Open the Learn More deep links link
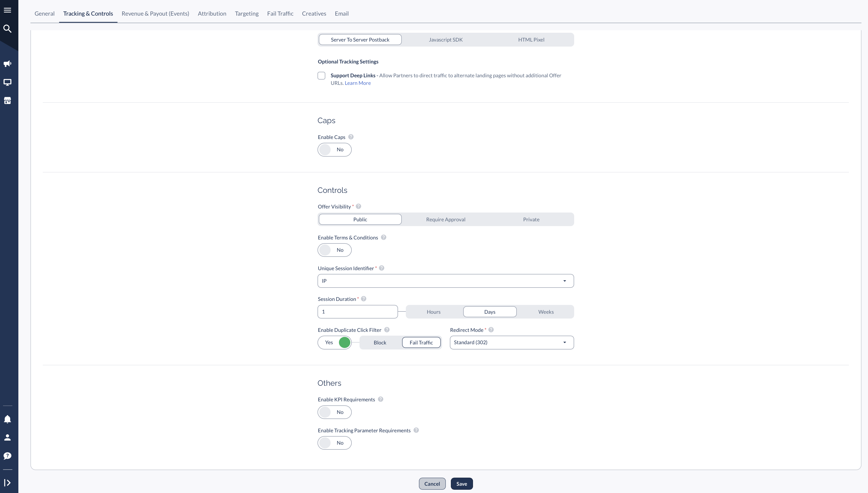 [358, 83]
